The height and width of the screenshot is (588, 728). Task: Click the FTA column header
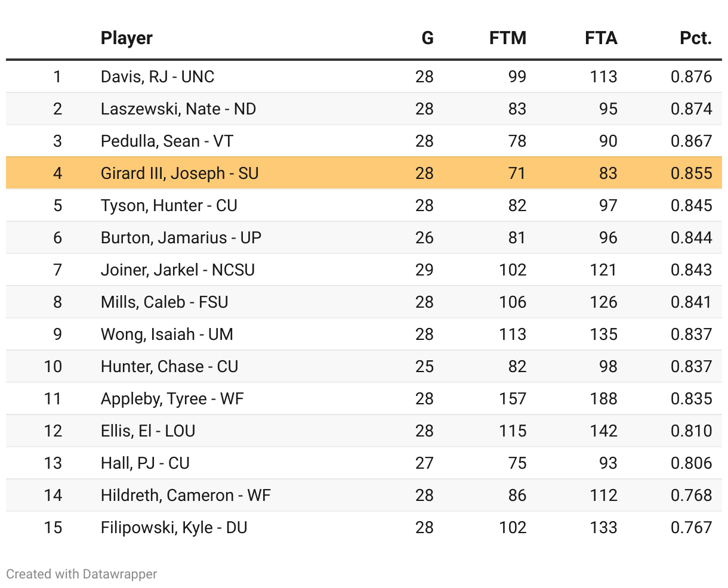(x=600, y=38)
